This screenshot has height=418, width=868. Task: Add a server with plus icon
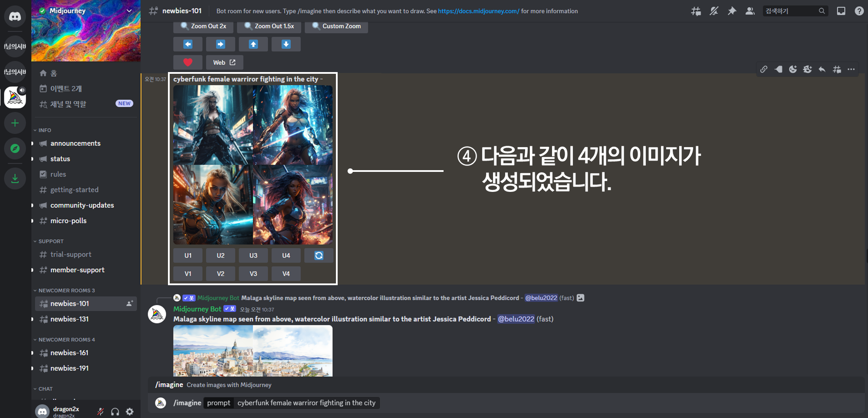(x=15, y=123)
